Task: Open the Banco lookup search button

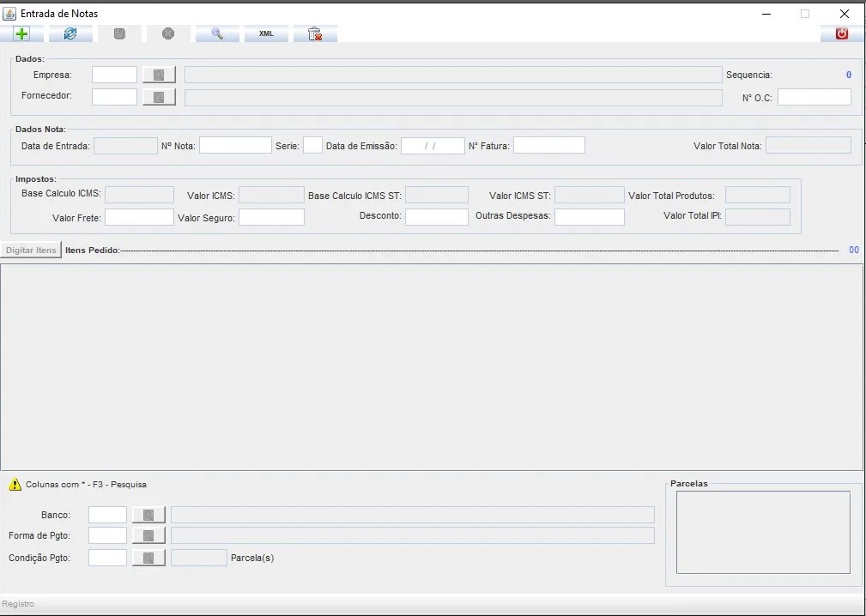Action: point(148,515)
